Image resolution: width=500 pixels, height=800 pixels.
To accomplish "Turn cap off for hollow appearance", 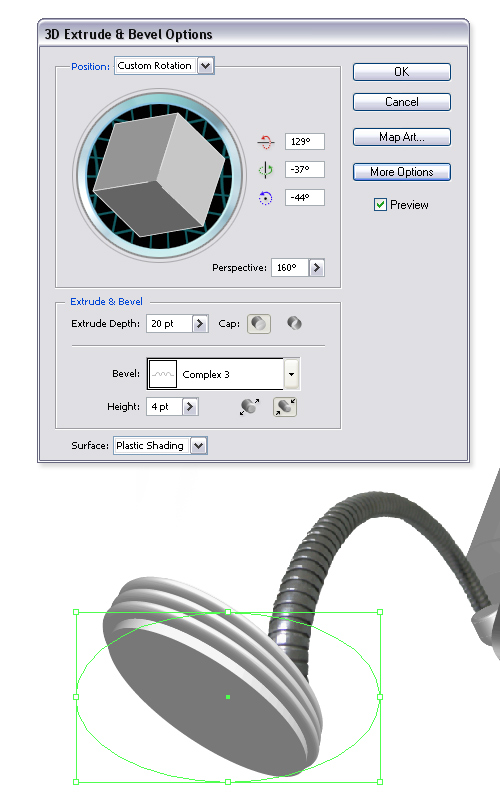I will [x=294, y=323].
